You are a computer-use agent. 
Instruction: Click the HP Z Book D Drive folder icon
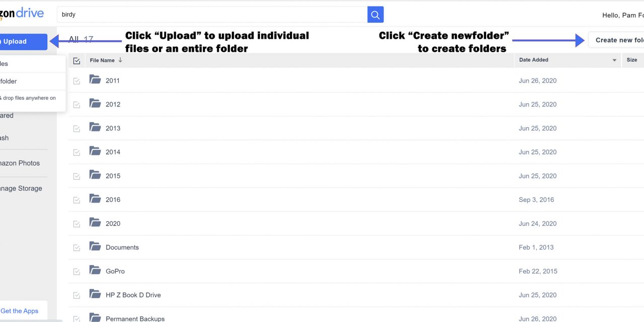pos(95,294)
